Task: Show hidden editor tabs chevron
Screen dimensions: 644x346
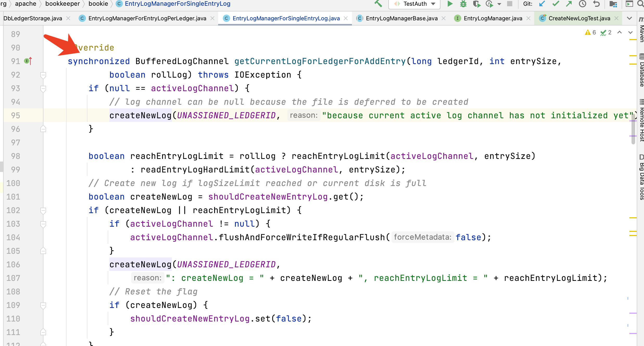Action: coord(629,18)
